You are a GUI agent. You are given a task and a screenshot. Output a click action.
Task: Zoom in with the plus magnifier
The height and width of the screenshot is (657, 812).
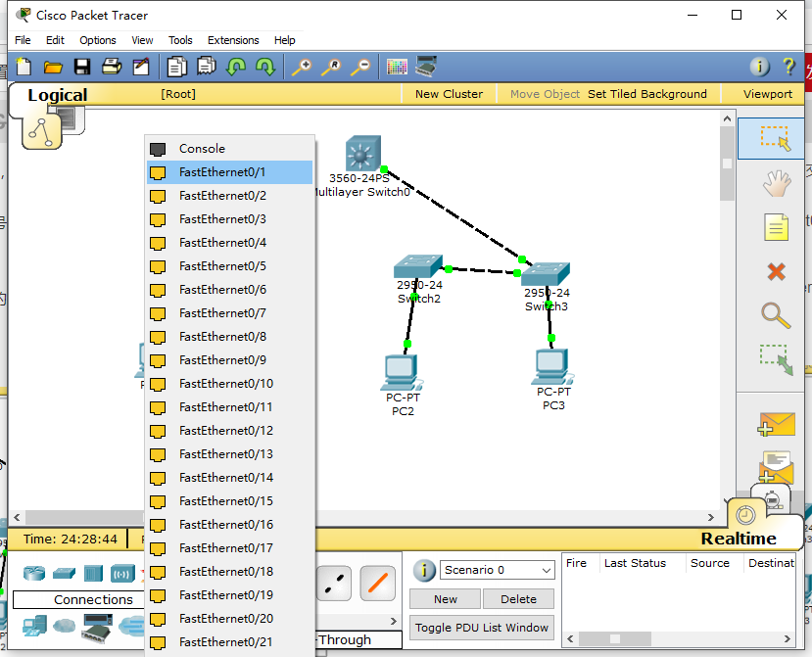pos(302,68)
